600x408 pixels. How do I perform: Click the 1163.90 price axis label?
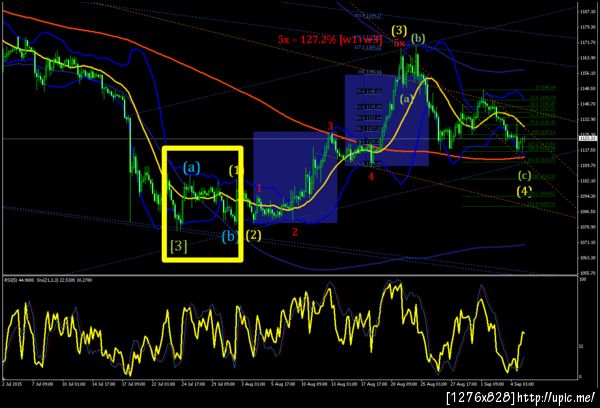pyautogui.click(x=588, y=58)
